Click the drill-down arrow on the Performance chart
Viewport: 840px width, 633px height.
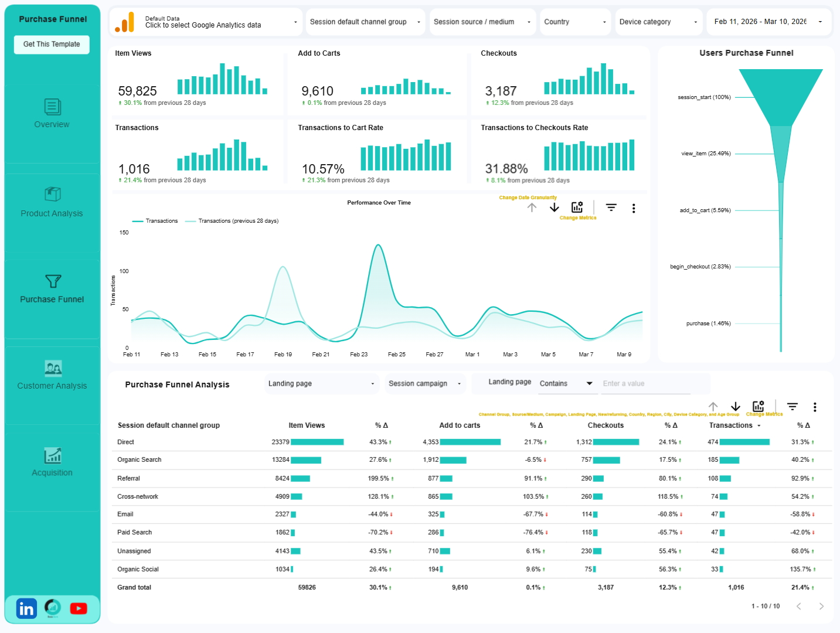click(x=554, y=207)
